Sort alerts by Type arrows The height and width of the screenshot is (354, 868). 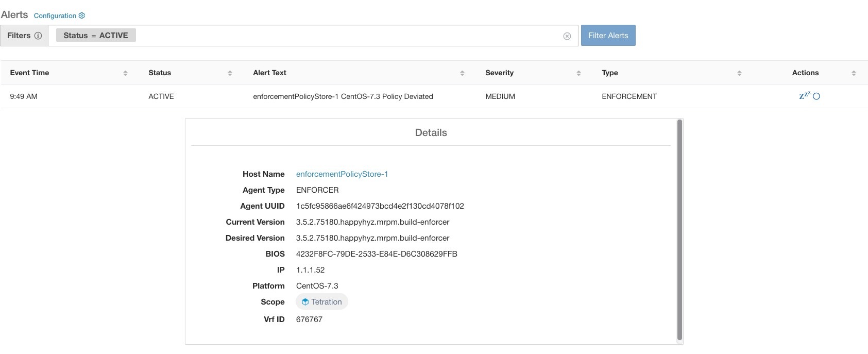(x=739, y=73)
